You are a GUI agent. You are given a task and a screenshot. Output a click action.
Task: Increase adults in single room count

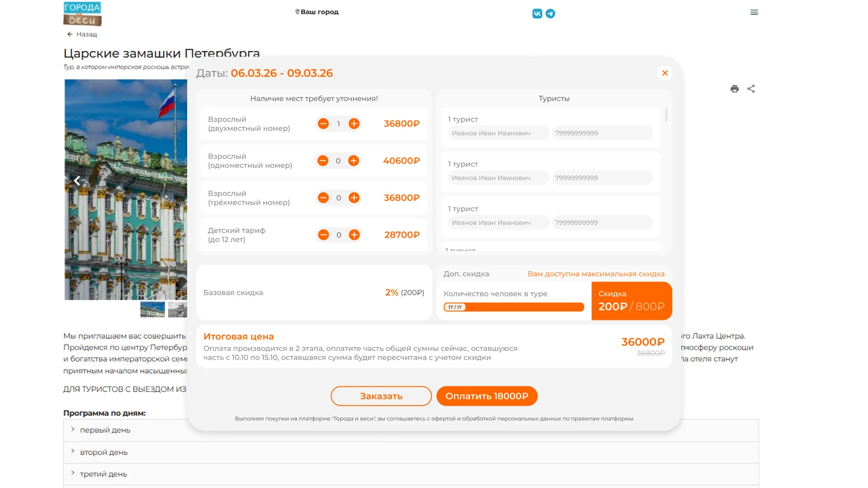354,160
